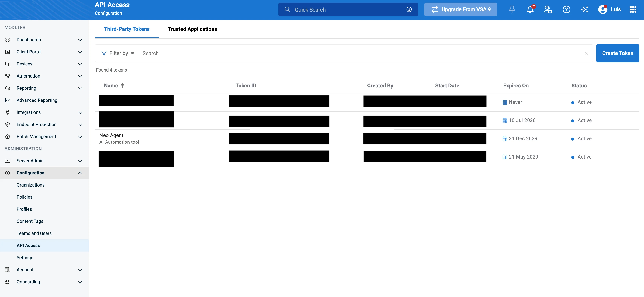Sort by Status column header
The height and width of the screenshot is (297, 644).
point(579,86)
